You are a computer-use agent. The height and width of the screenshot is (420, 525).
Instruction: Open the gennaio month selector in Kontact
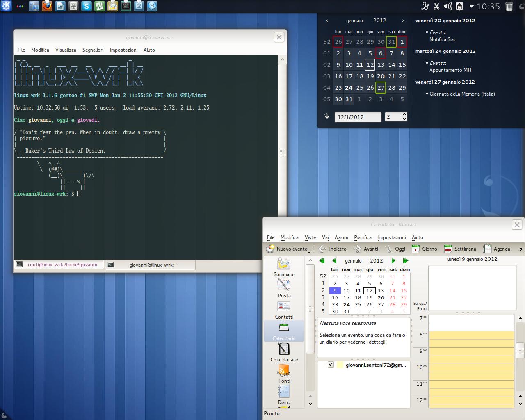click(x=353, y=261)
